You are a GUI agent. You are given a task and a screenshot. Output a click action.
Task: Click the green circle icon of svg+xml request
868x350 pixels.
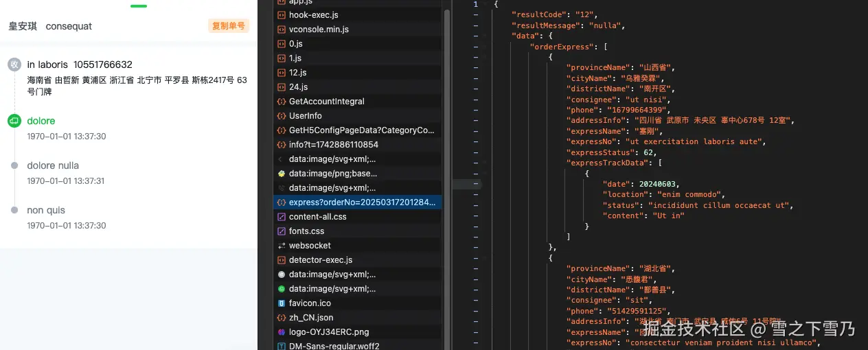pos(282,288)
